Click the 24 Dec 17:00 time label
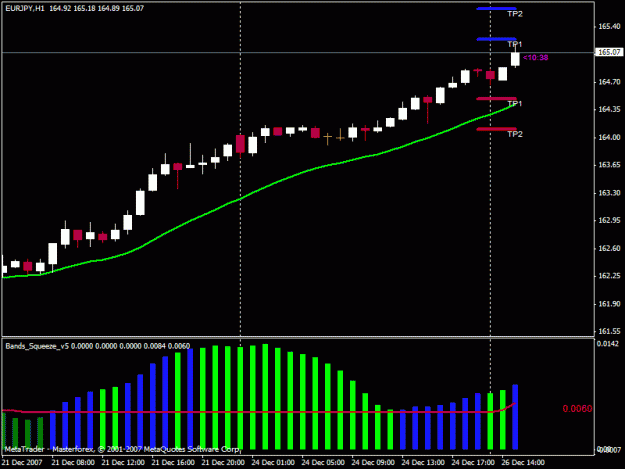This screenshot has width=625, height=469. 473,462
